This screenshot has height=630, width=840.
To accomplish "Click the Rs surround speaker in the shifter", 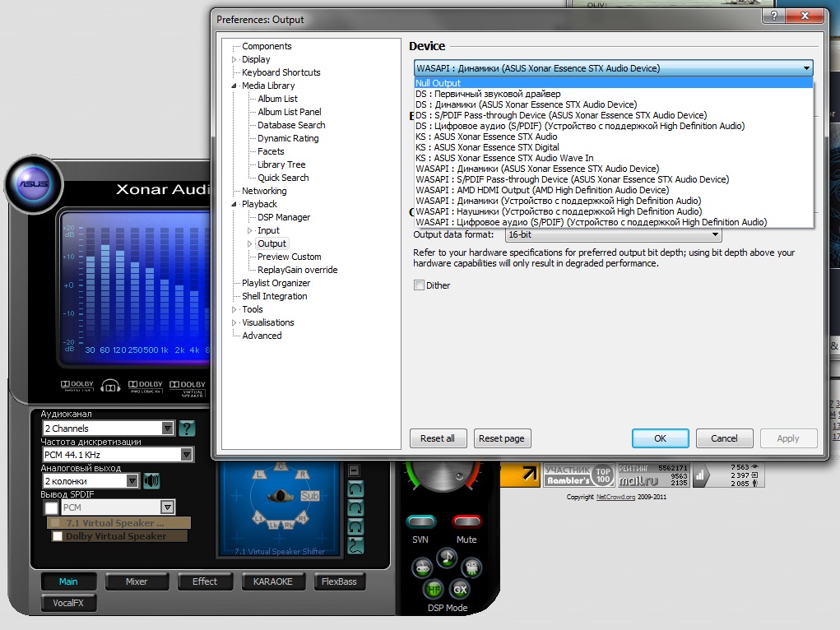I will coord(303,518).
